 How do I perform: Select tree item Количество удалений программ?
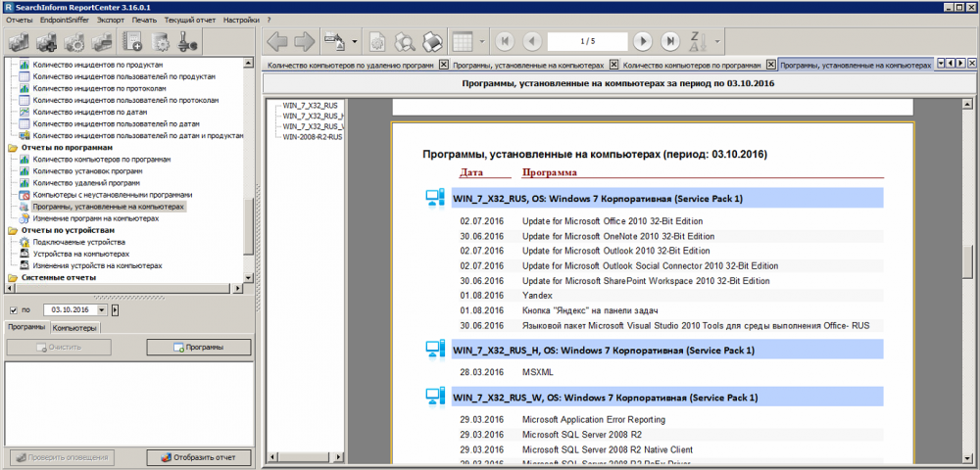[x=86, y=183]
